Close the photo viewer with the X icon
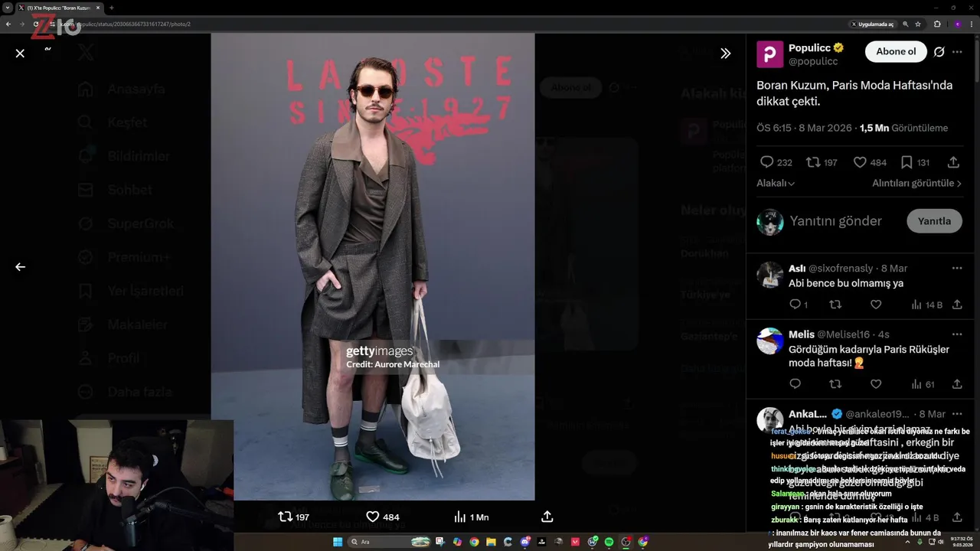The height and width of the screenshot is (551, 980). tap(20, 53)
